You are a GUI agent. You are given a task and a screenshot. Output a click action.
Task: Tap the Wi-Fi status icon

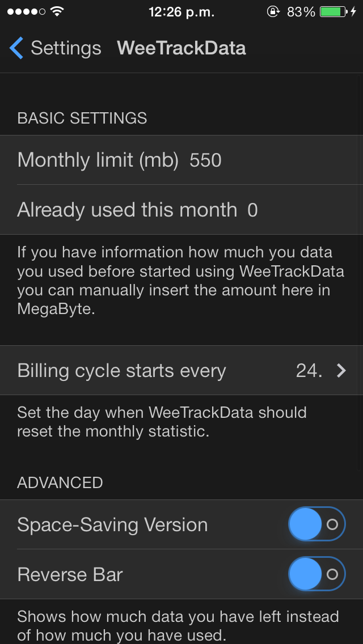coord(57,11)
